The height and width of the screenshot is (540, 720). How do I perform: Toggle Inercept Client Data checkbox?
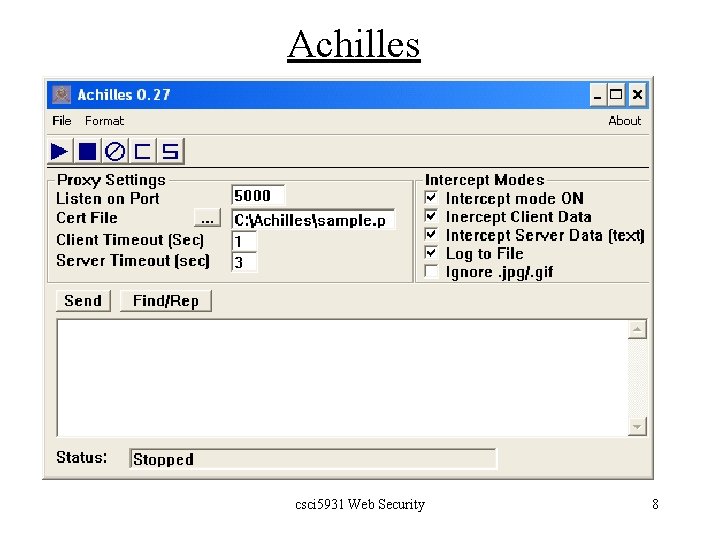(431, 216)
